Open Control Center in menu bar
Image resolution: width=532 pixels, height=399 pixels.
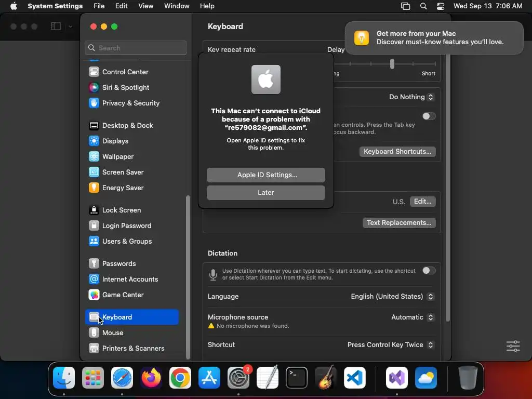441,6
